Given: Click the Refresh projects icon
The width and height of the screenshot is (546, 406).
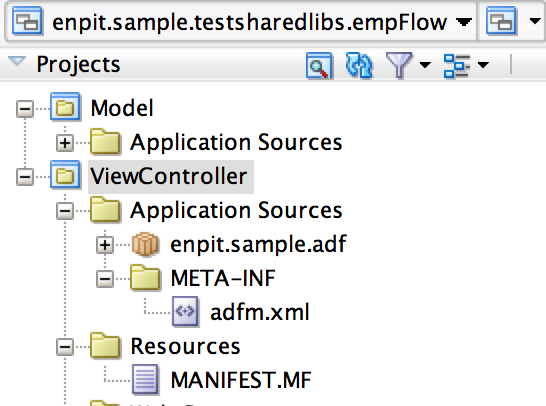Looking at the screenshot, I should point(359,65).
